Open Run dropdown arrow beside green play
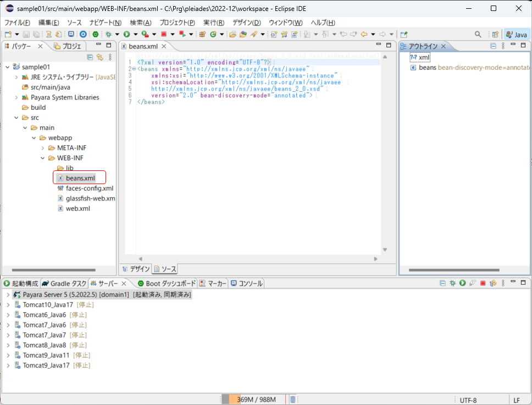This screenshot has height=405, width=532. [x=135, y=34]
